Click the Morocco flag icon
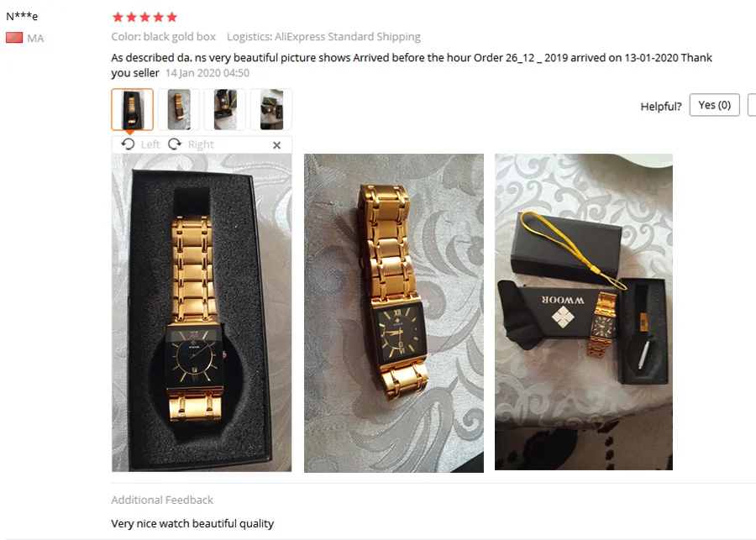756x540 pixels. (14, 38)
